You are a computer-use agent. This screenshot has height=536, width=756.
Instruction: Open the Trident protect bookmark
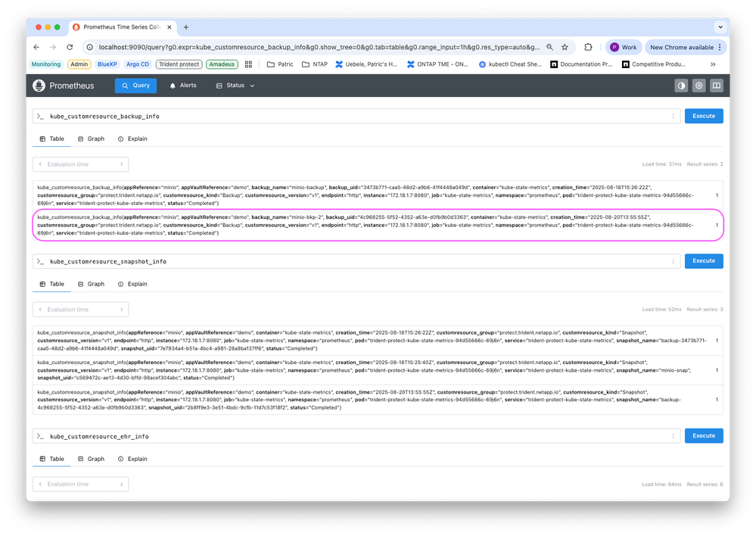point(179,64)
